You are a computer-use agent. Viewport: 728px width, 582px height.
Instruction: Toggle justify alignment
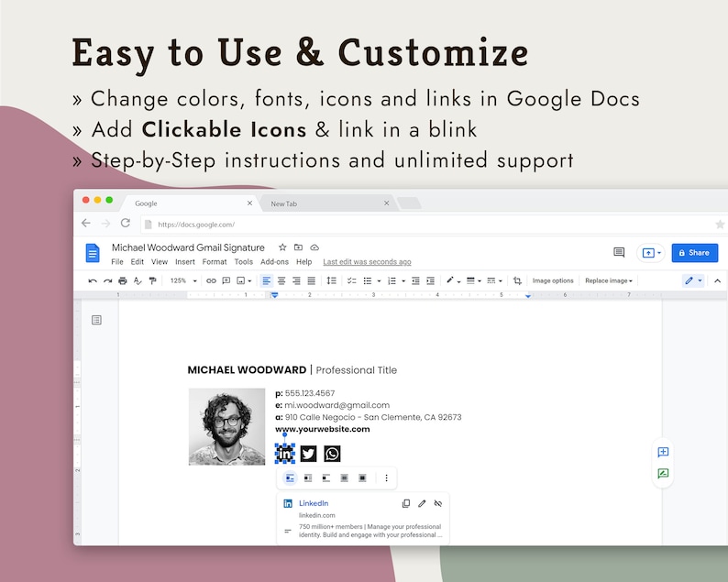coord(311,280)
